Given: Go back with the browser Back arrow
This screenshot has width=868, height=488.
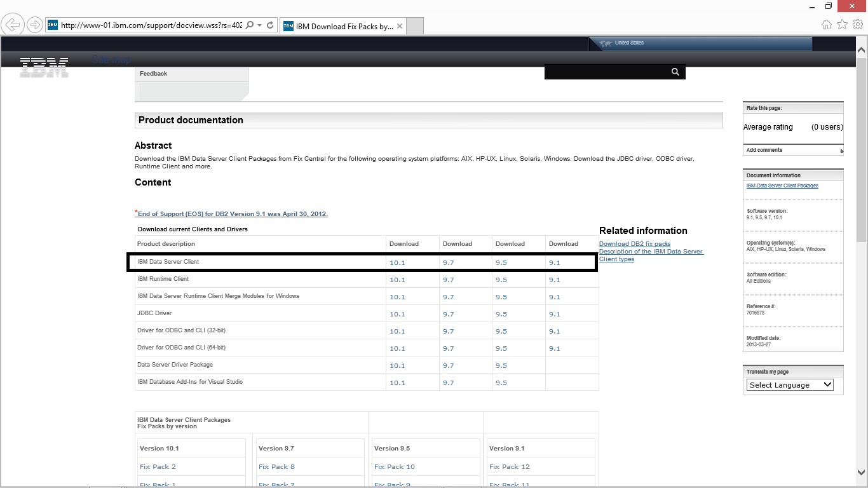Looking at the screenshot, I should click(12, 25).
